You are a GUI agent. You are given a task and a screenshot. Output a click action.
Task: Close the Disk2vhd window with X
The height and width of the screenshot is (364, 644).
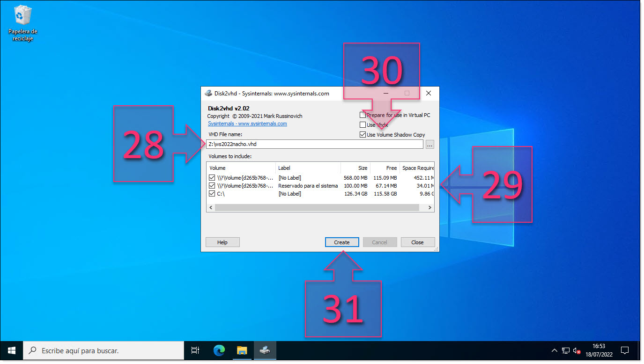(x=429, y=93)
